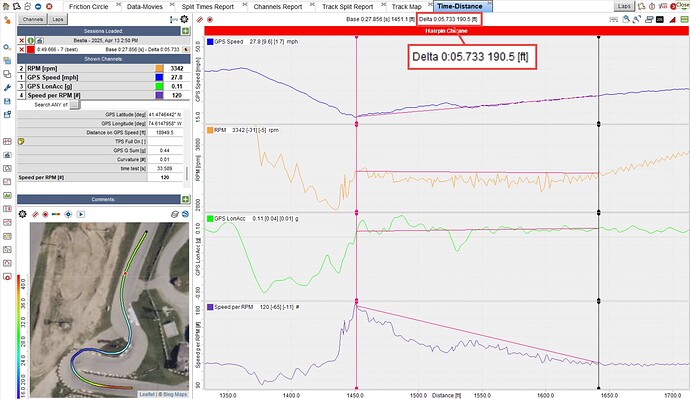Click the Channels button
Screen dimensions: 690x399
tap(33, 19)
